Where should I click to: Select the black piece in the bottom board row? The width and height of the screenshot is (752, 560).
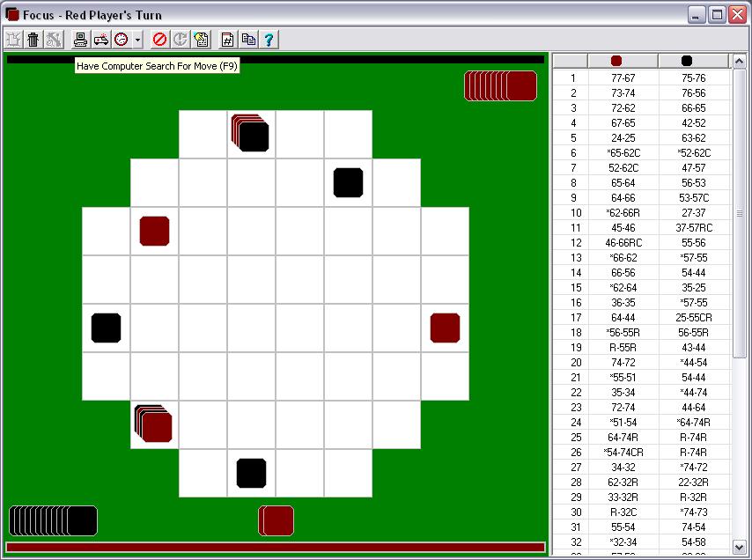click(251, 473)
